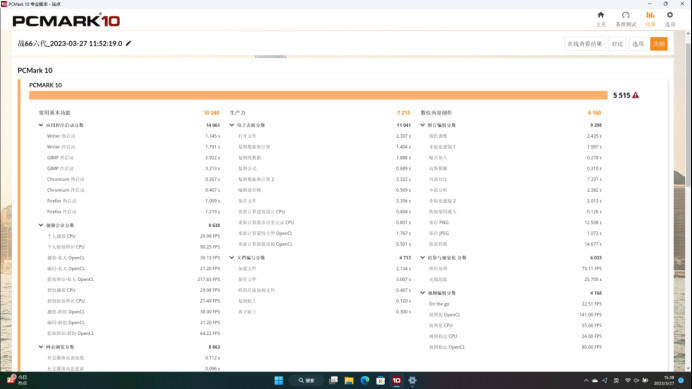Collapse the App Start-up score group above Writer rows
This screenshot has height=389, width=692.
point(41,125)
